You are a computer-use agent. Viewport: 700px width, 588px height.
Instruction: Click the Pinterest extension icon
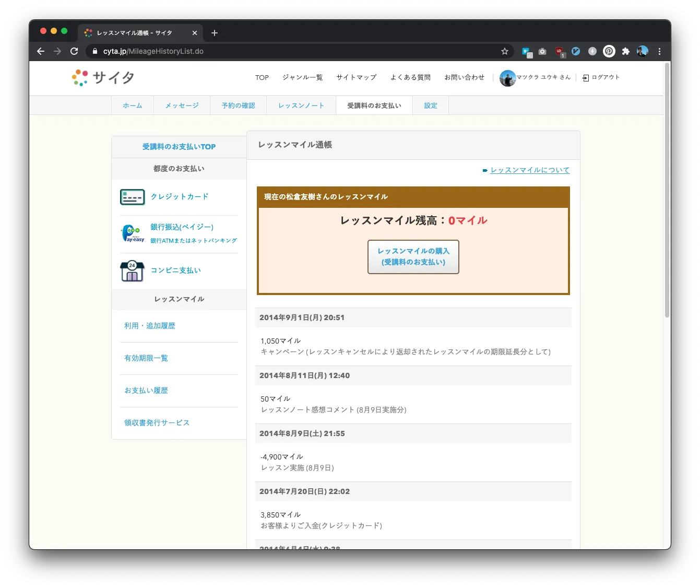(x=609, y=51)
